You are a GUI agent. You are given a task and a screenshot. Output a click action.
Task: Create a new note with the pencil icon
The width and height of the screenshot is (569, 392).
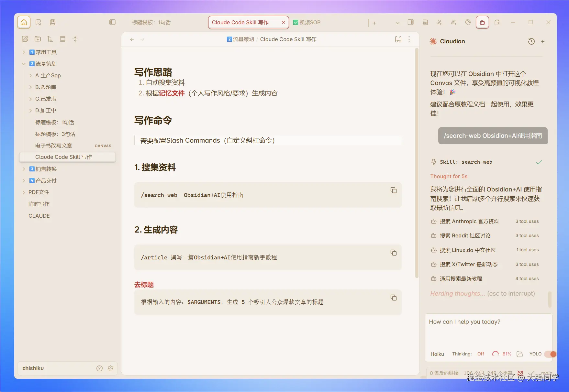(x=25, y=38)
